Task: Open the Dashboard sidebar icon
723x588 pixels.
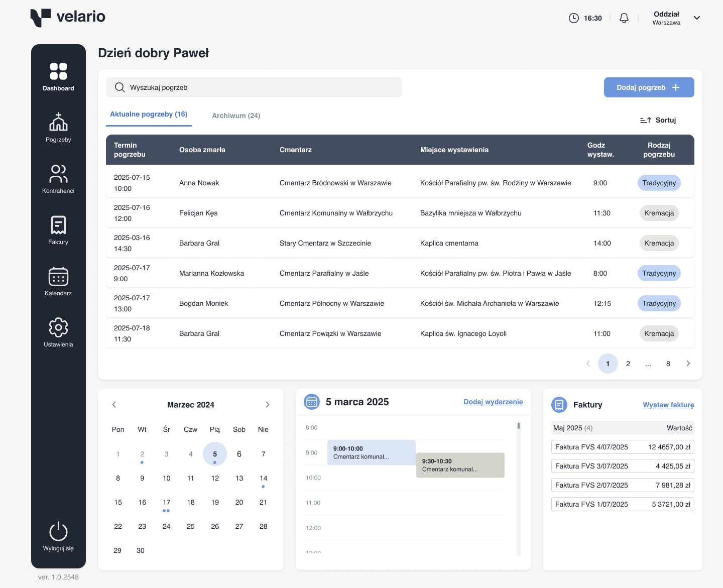Action: (x=58, y=71)
